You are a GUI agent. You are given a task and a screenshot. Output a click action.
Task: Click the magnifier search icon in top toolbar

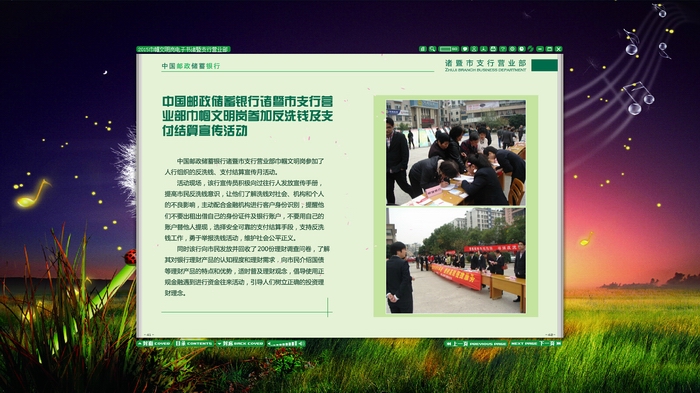click(x=432, y=49)
